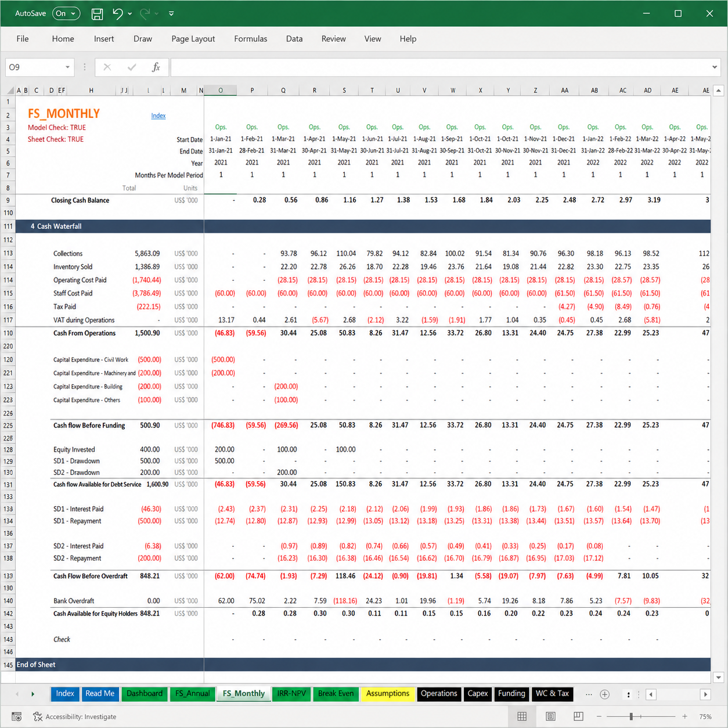Open the Draw ribbon tab
Image resolution: width=728 pixels, height=728 pixels.
coord(143,39)
